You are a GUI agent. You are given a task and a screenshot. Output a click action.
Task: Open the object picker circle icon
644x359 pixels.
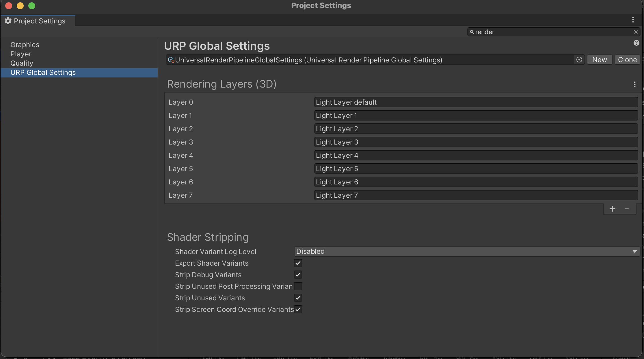tap(579, 60)
